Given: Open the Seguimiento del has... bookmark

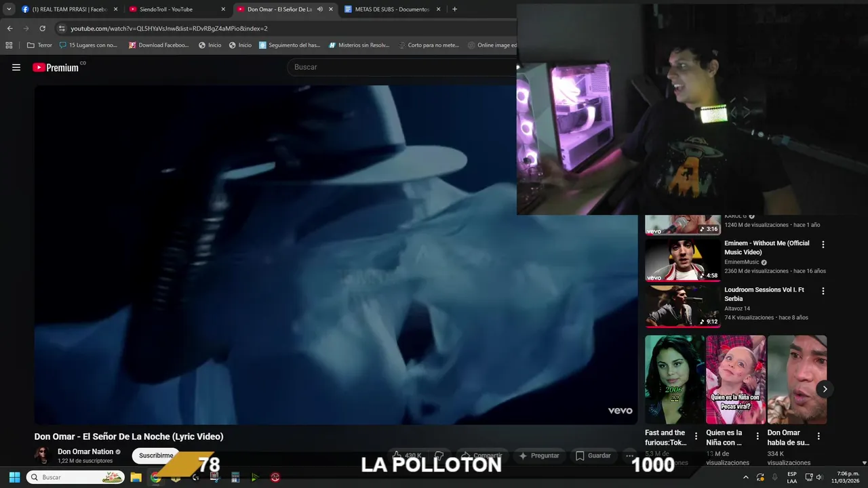Looking at the screenshot, I should [290, 45].
